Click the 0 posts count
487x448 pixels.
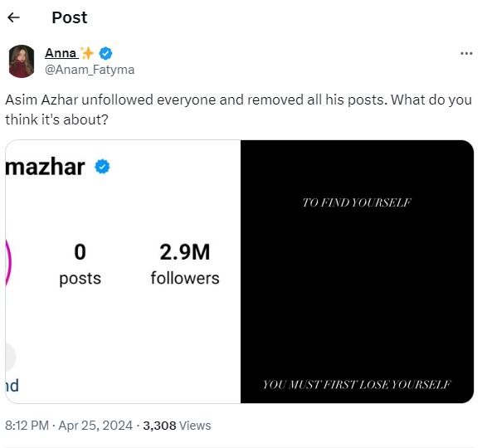[x=80, y=265]
